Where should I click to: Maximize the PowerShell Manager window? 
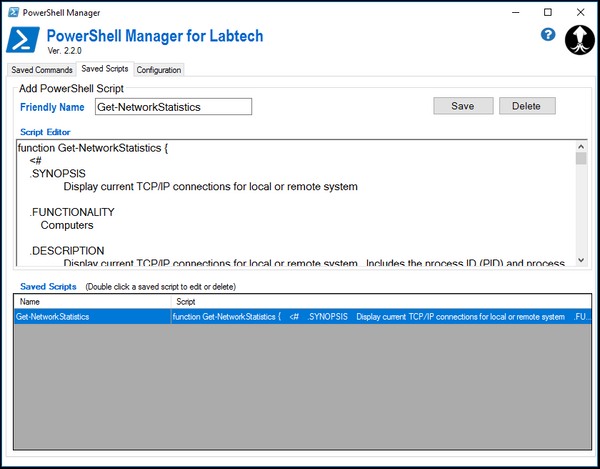tap(548, 12)
